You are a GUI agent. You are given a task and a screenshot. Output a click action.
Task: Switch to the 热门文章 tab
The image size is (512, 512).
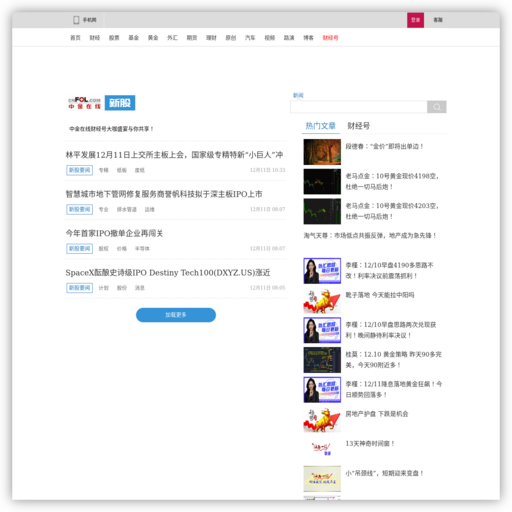[x=321, y=126]
